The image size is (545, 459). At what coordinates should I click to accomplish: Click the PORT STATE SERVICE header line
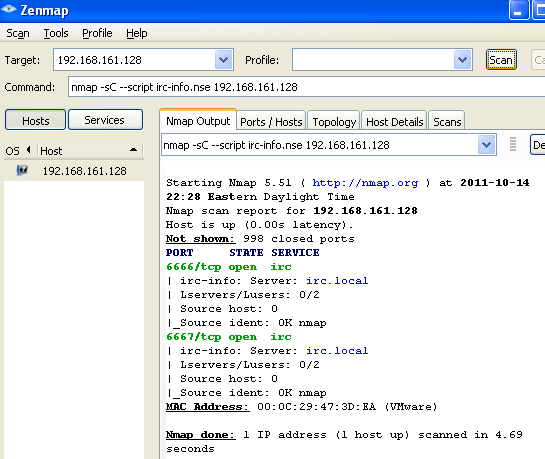242,252
